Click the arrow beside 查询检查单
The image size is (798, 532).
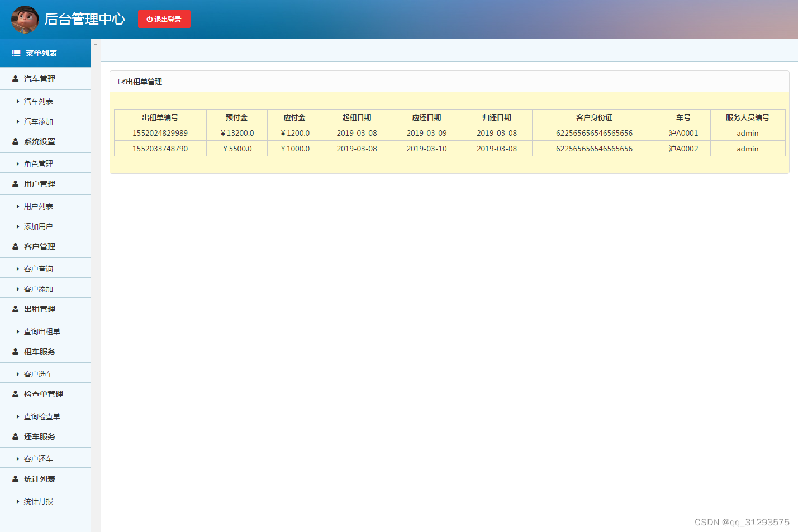tap(18, 417)
